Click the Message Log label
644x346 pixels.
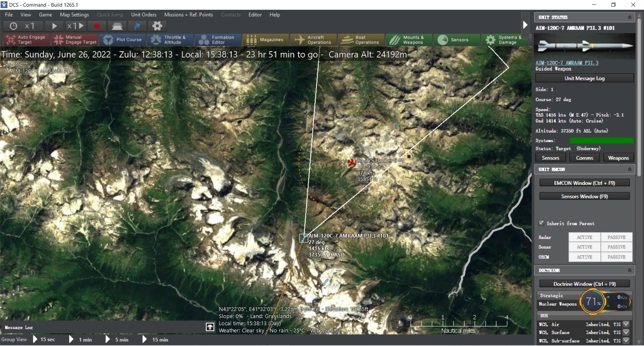click(x=19, y=328)
